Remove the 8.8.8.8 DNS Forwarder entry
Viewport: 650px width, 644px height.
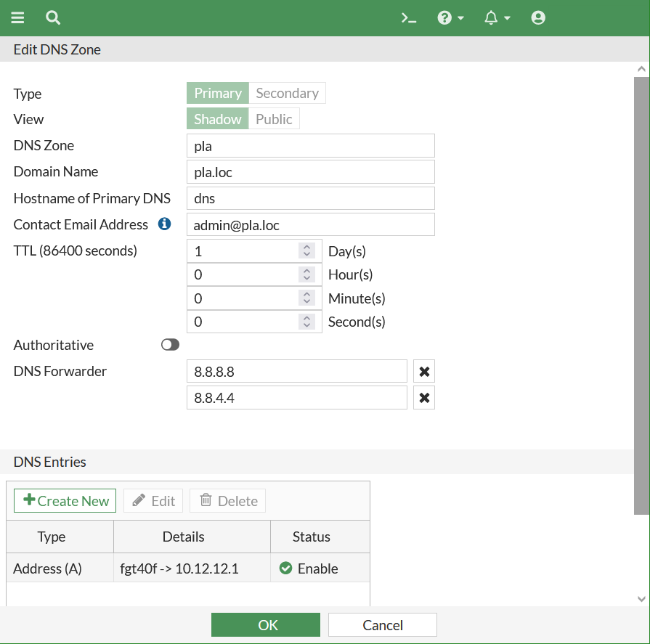pos(424,371)
